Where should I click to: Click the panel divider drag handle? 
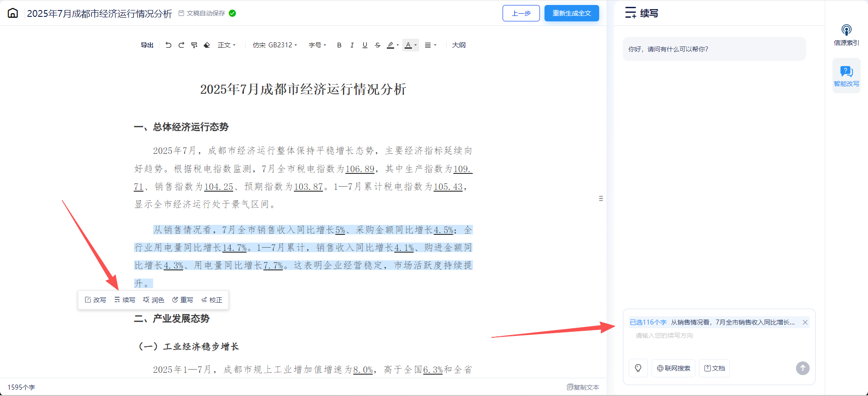pos(601,198)
